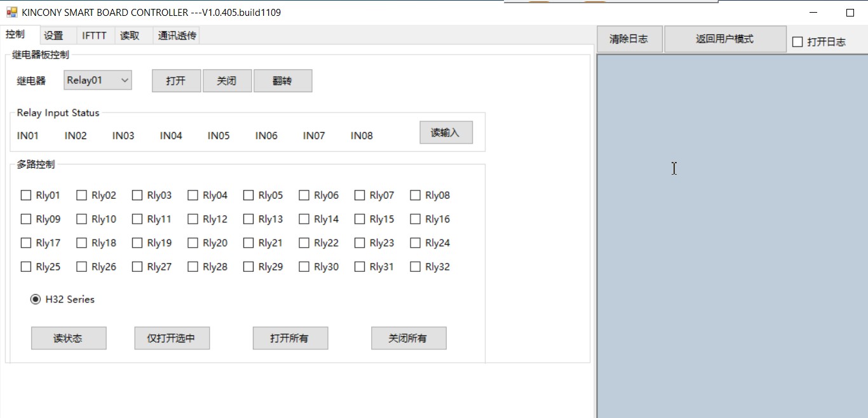Click the 读输入 button
The width and height of the screenshot is (868, 418).
click(445, 133)
